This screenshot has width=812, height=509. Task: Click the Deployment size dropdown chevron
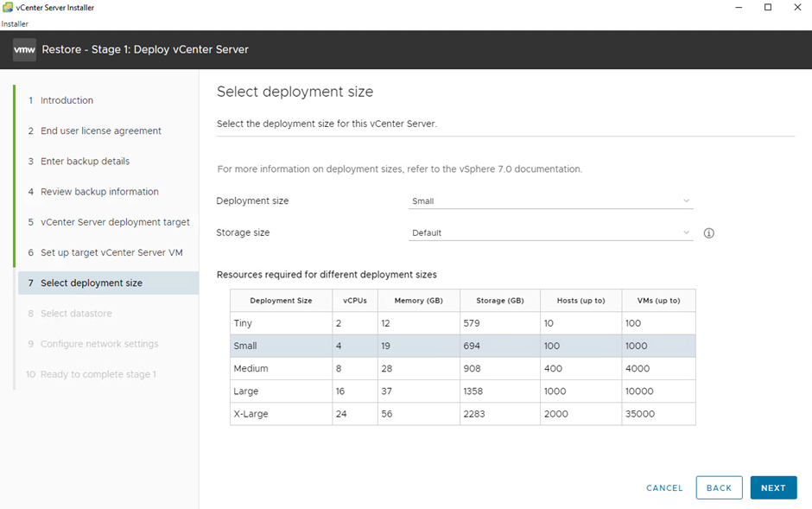tap(687, 201)
